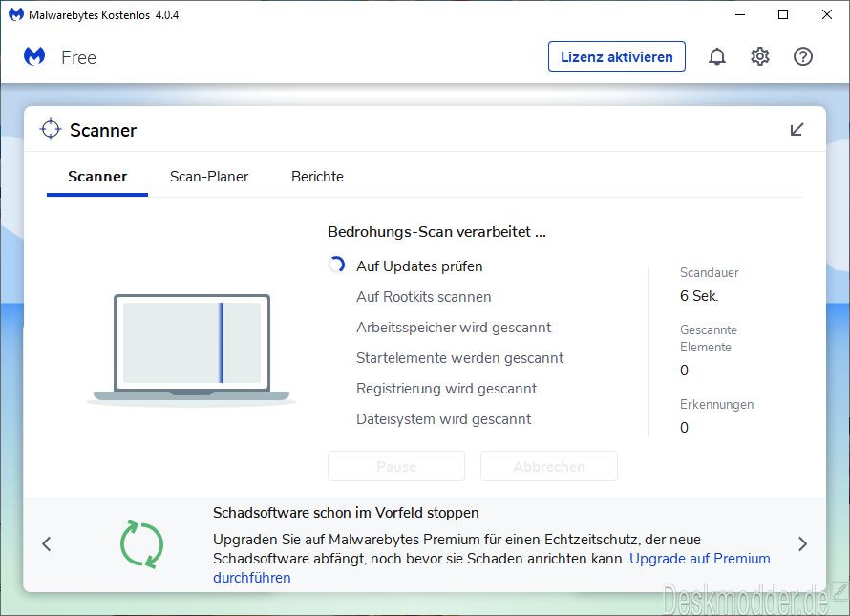Show previous promo with left chevron
850x616 pixels.
pos(47,543)
